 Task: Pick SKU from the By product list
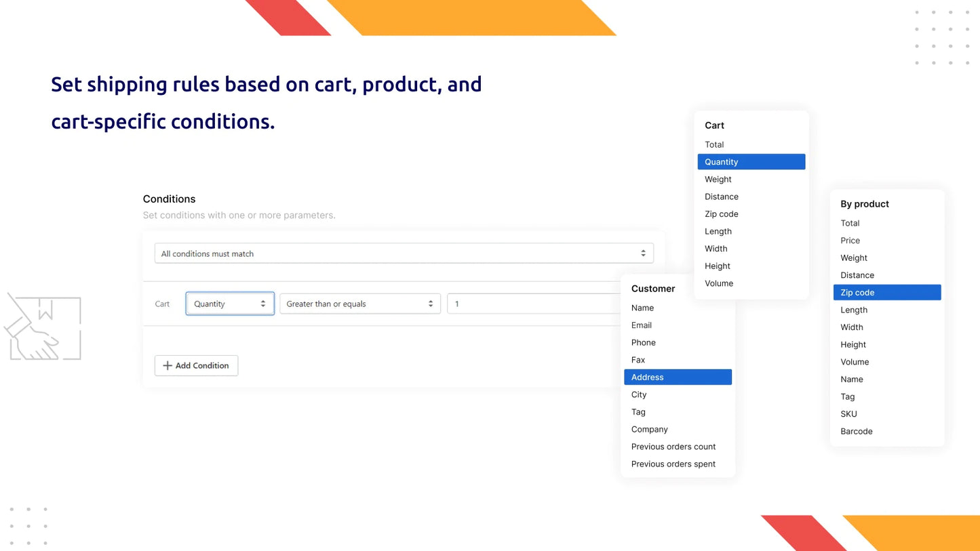(x=848, y=413)
